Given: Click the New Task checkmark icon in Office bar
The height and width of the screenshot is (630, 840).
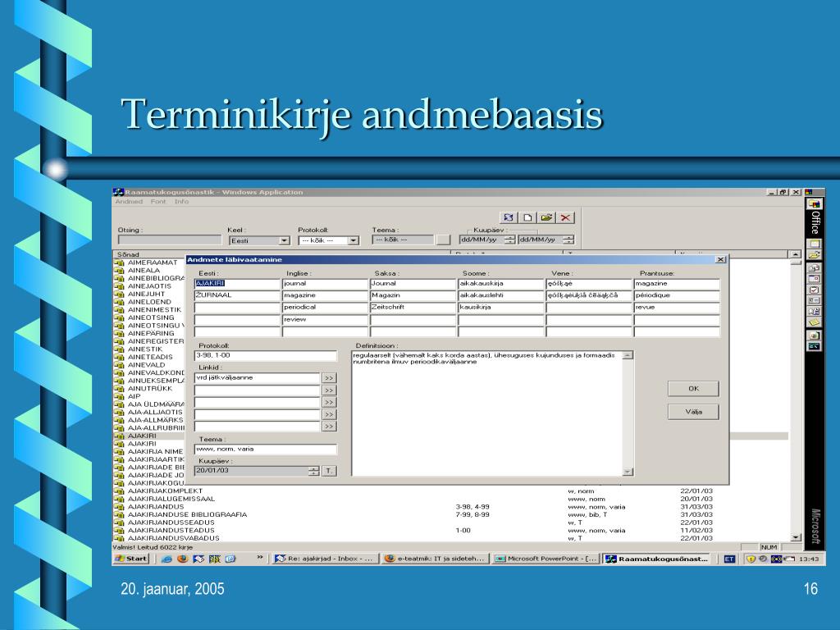Looking at the screenshot, I should 815,290.
